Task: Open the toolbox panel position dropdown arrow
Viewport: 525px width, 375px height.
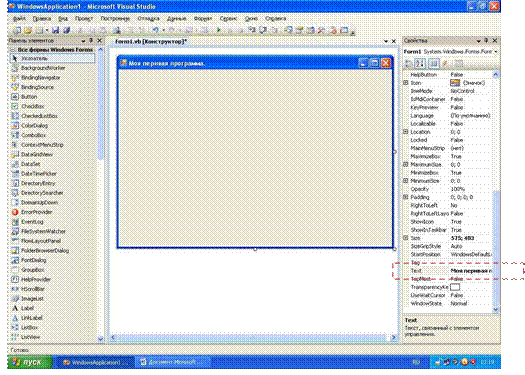Action: 83,41
